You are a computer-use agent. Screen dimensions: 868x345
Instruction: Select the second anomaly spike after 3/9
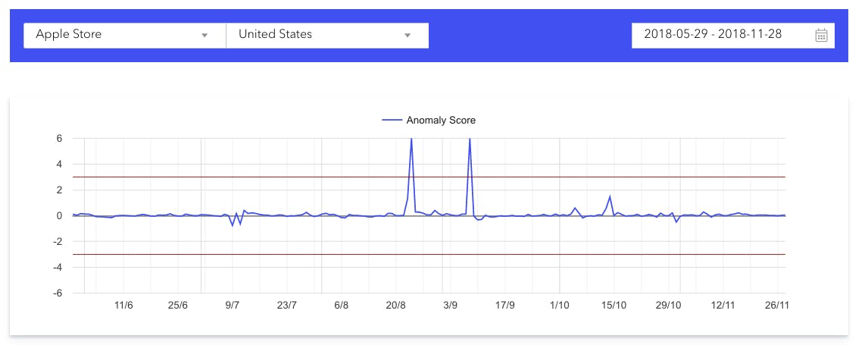(x=470, y=140)
